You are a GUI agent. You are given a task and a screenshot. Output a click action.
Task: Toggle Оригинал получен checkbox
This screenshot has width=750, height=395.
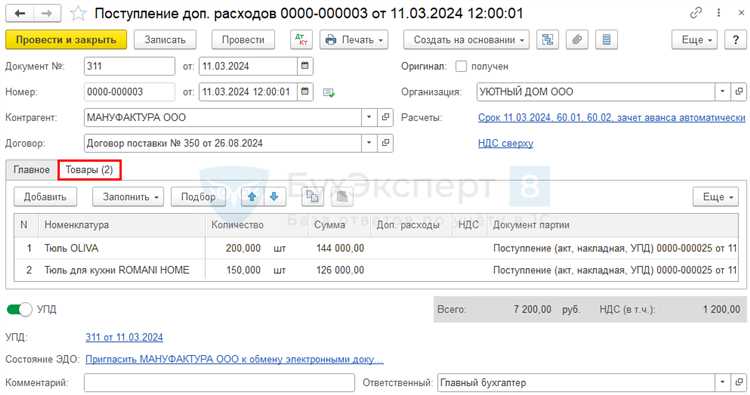(x=461, y=66)
